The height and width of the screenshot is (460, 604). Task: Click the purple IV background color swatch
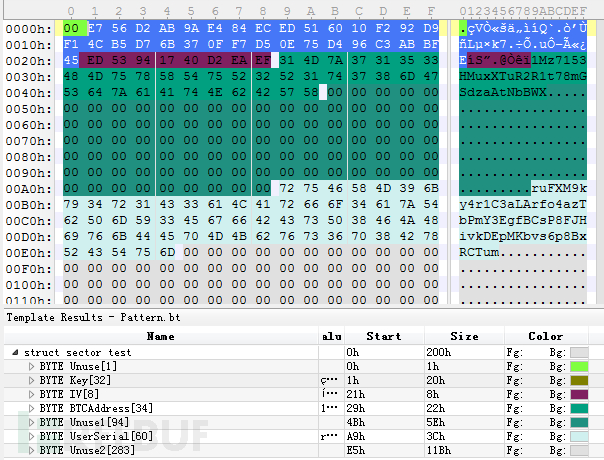[x=579, y=395]
